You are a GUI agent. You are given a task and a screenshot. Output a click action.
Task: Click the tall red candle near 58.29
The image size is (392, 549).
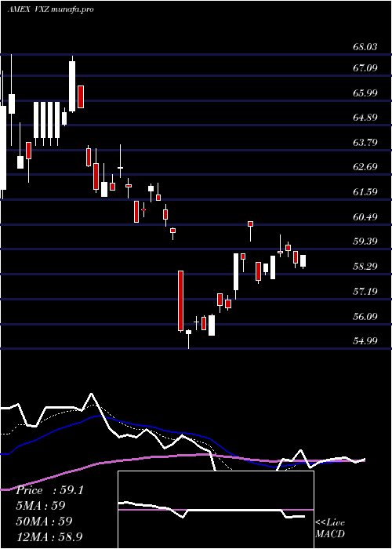tap(180, 300)
